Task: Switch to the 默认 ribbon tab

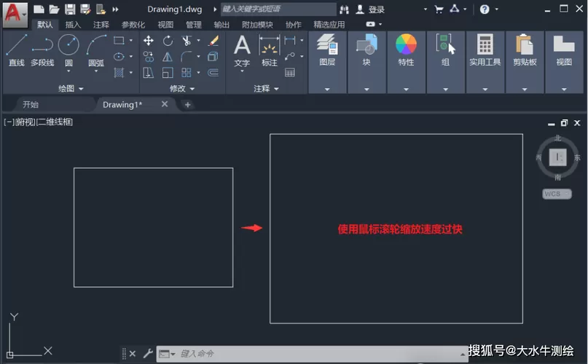Action: pos(45,25)
